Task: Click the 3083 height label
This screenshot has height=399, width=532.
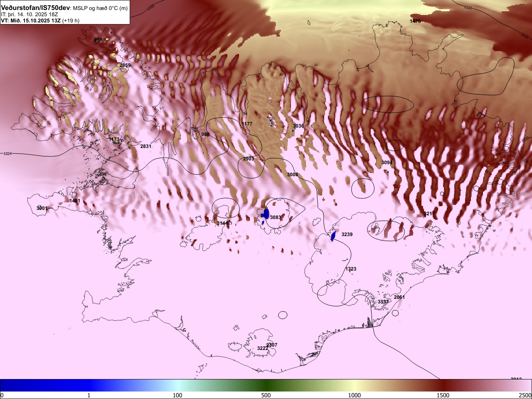Action: tap(276, 217)
